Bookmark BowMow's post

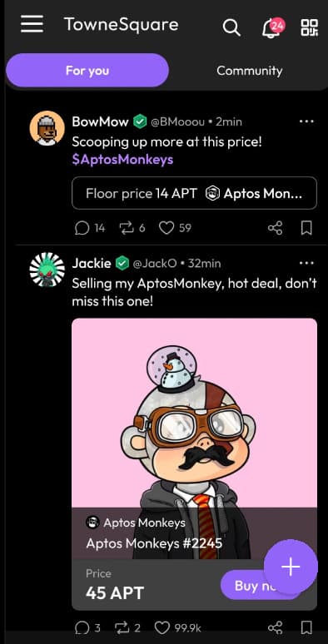tap(306, 228)
